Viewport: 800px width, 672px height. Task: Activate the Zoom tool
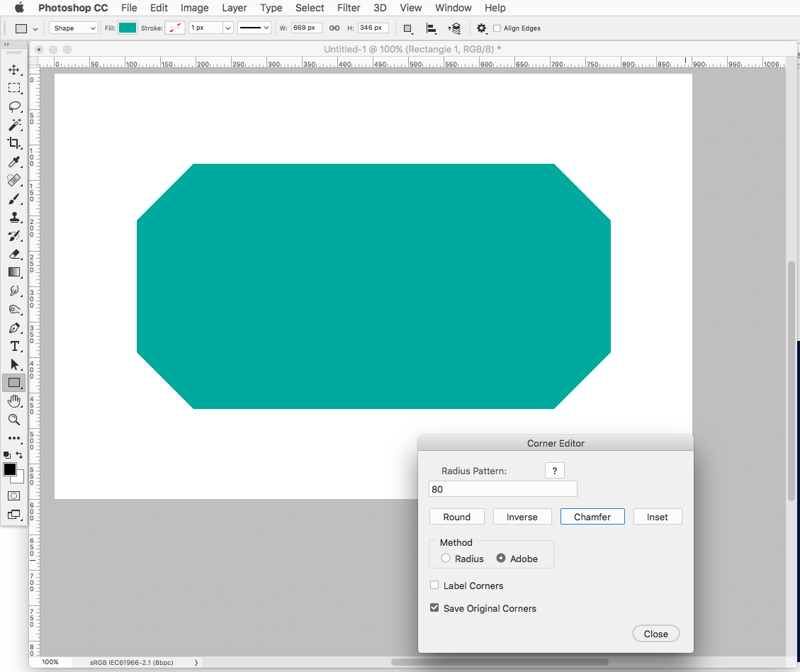point(14,420)
